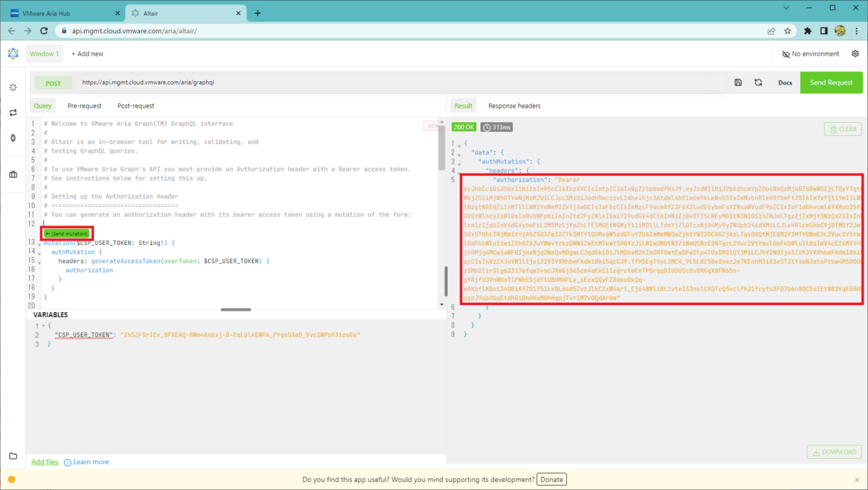This screenshot has width=868, height=490.
Task: Select the Result tab
Action: (463, 106)
